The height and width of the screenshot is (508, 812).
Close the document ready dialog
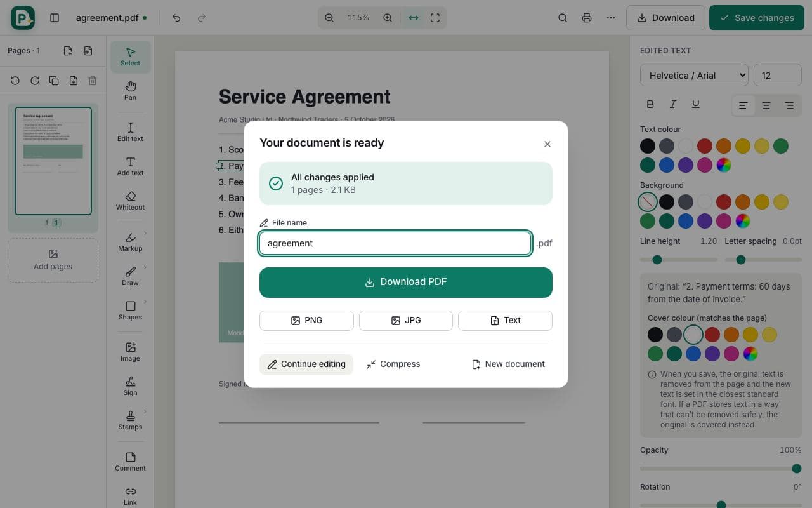547,144
